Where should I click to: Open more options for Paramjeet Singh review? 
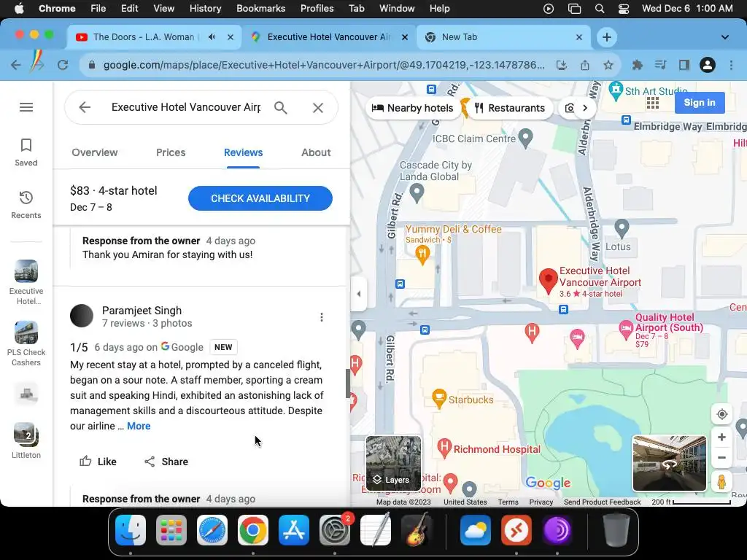(322, 317)
